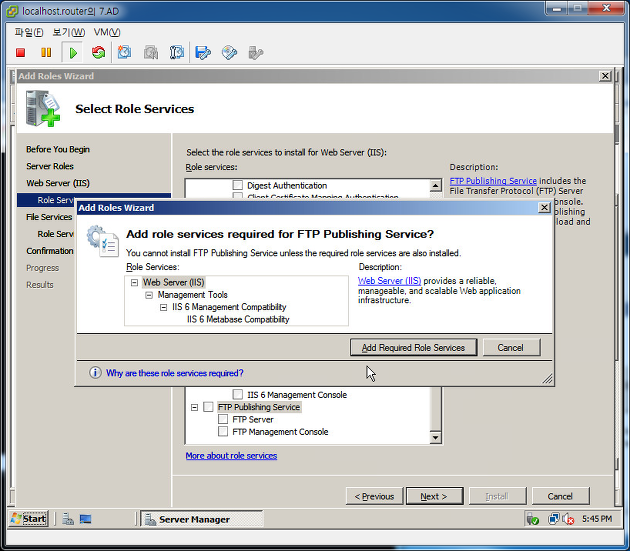Screen dimensions: 630x551
Task: Open the 파일(F) menu
Action: [29, 32]
